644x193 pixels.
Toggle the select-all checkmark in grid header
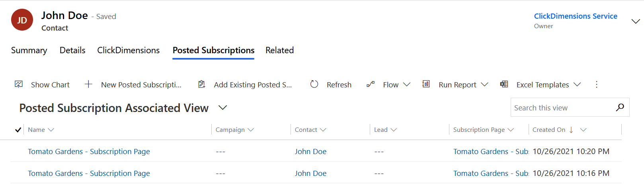click(18, 130)
